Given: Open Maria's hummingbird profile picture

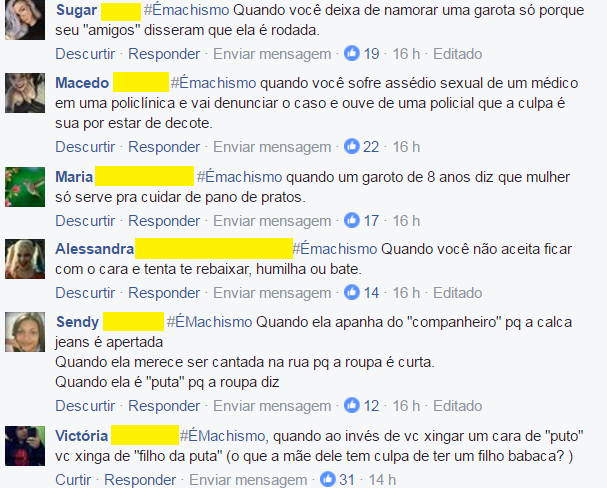Looking at the screenshot, I should (25, 187).
